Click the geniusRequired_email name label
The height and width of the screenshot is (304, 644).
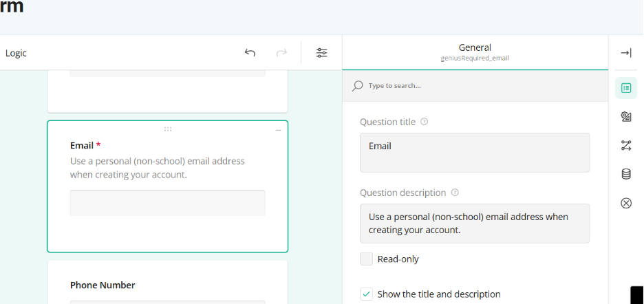click(475, 58)
